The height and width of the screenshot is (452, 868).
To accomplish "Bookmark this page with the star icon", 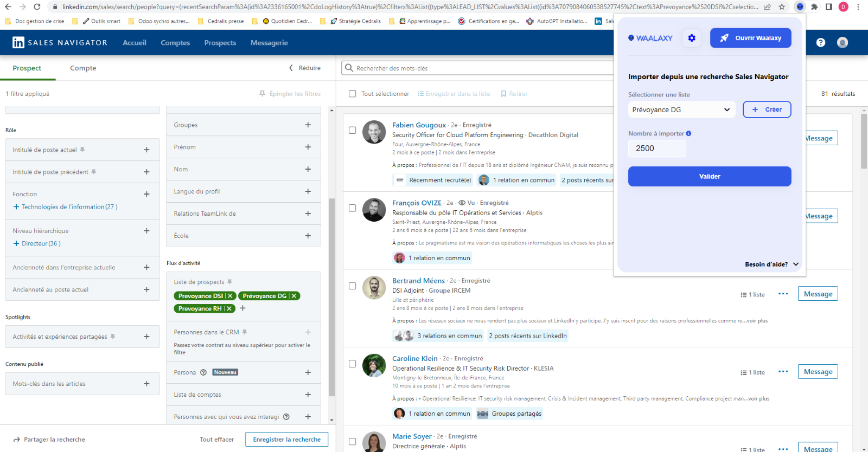I will (782, 7).
